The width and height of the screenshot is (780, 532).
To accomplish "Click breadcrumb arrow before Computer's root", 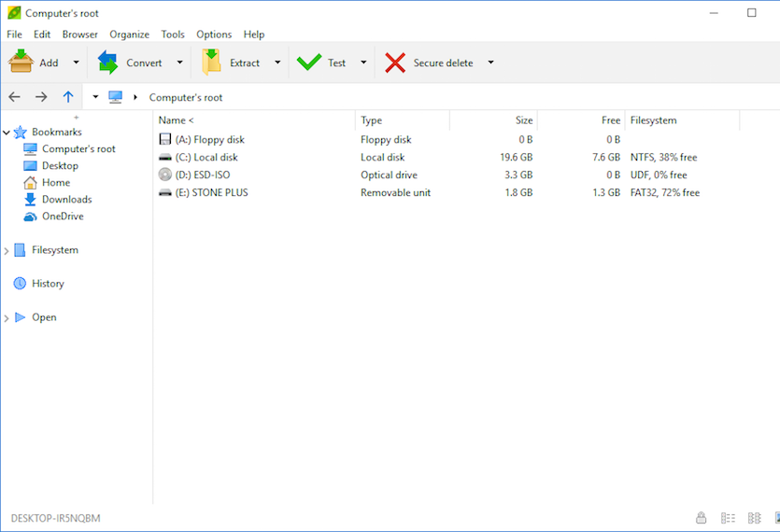I will point(135,97).
